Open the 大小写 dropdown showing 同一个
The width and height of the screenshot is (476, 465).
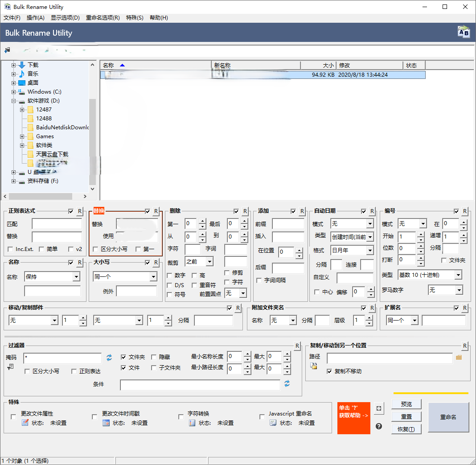click(125, 277)
